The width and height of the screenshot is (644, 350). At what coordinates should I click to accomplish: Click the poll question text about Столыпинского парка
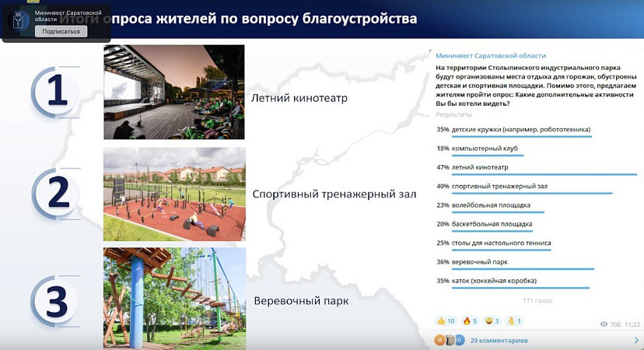point(536,86)
